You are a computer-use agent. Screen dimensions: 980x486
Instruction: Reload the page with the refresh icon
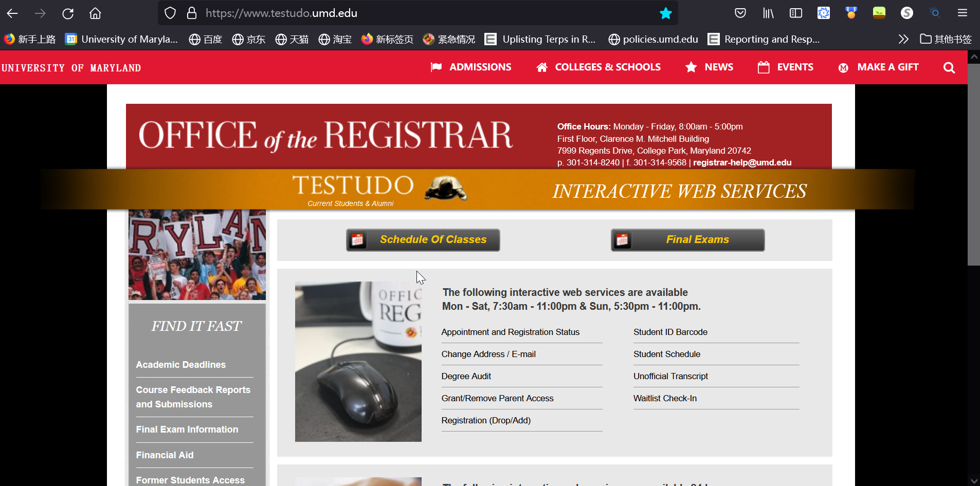tap(68, 13)
